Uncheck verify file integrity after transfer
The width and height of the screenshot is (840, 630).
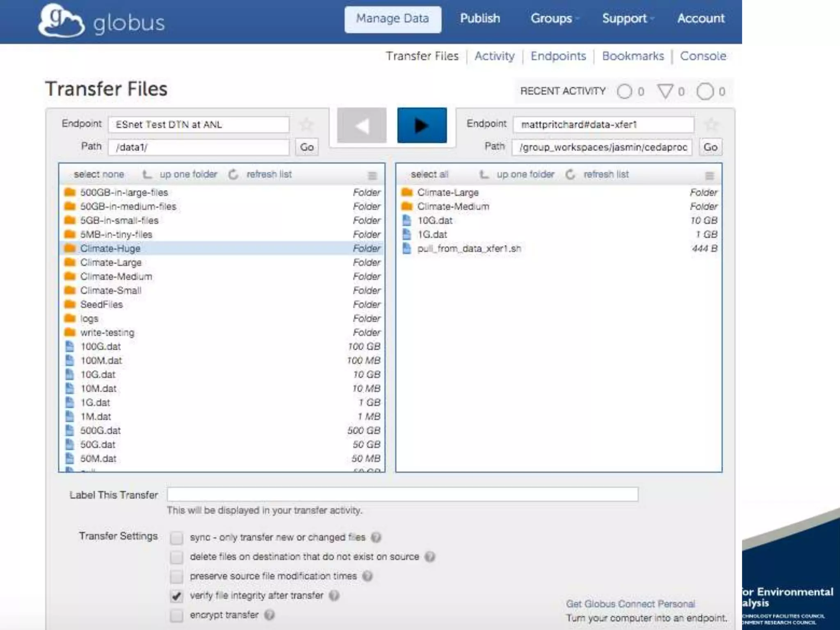[x=176, y=596]
